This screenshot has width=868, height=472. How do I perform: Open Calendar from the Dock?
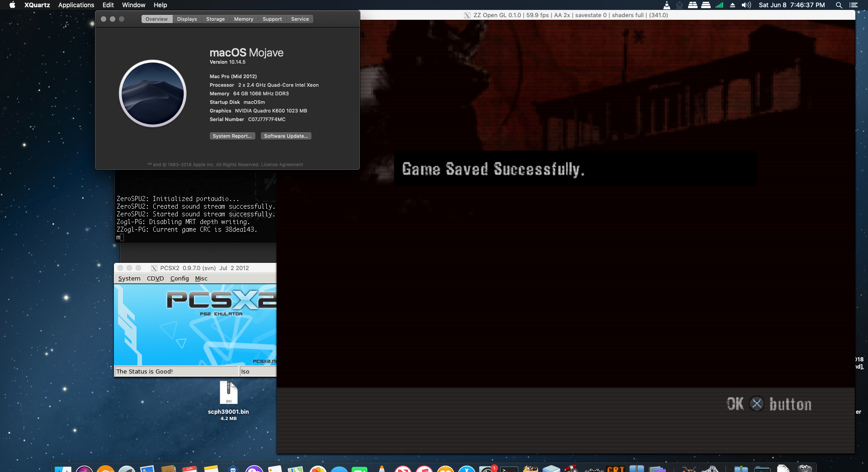pyautogui.click(x=190, y=469)
